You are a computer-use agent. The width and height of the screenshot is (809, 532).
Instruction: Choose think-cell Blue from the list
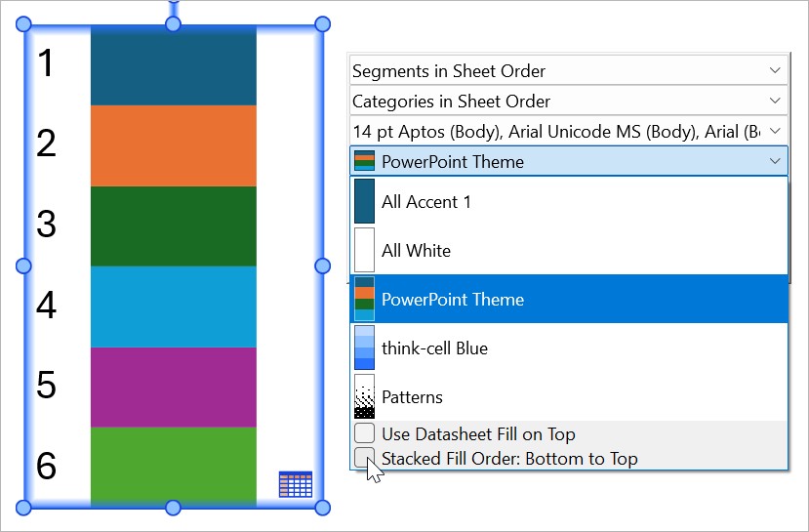coord(434,348)
